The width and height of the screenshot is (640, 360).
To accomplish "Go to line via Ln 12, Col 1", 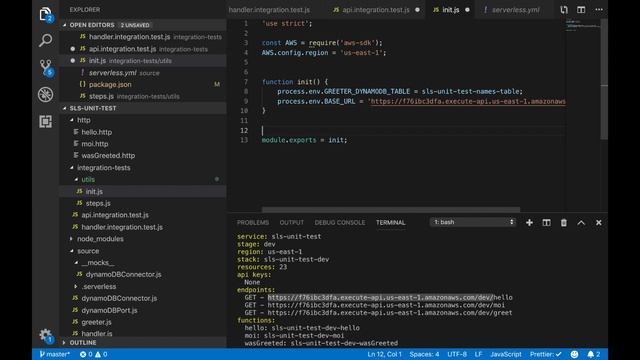I will [384, 354].
